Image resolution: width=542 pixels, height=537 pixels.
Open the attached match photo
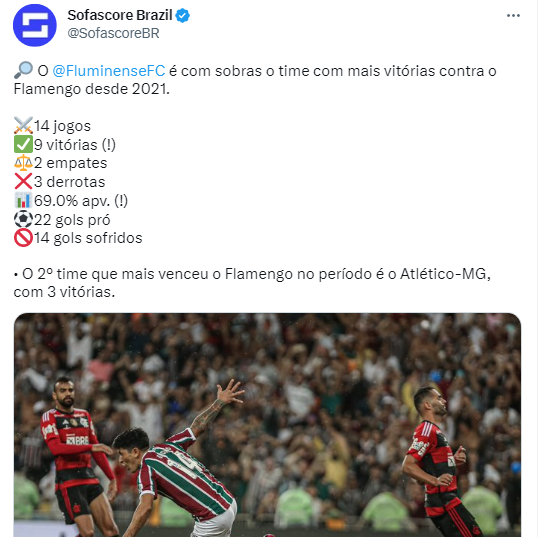(x=267, y=425)
